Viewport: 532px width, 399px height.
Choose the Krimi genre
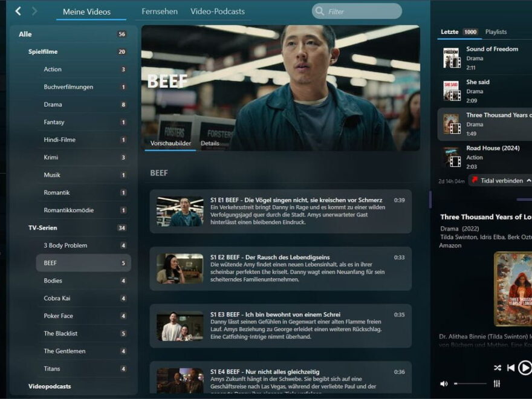click(83, 157)
